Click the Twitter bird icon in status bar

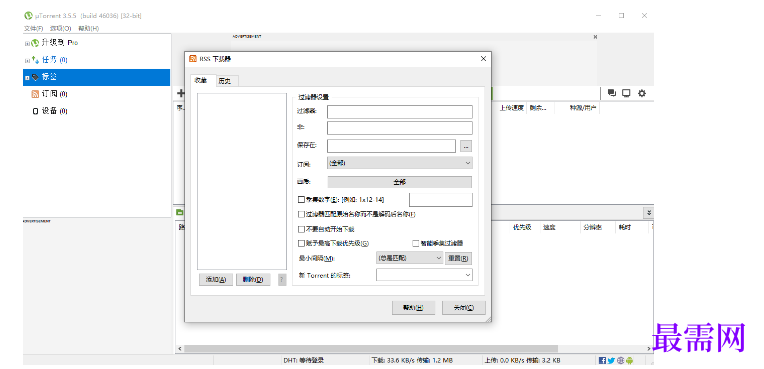(x=611, y=360)
